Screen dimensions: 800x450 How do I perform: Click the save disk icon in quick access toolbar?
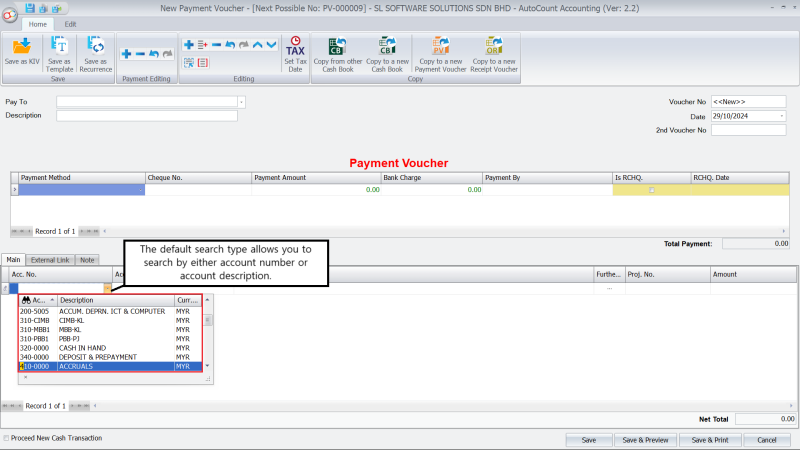[30, 8]
